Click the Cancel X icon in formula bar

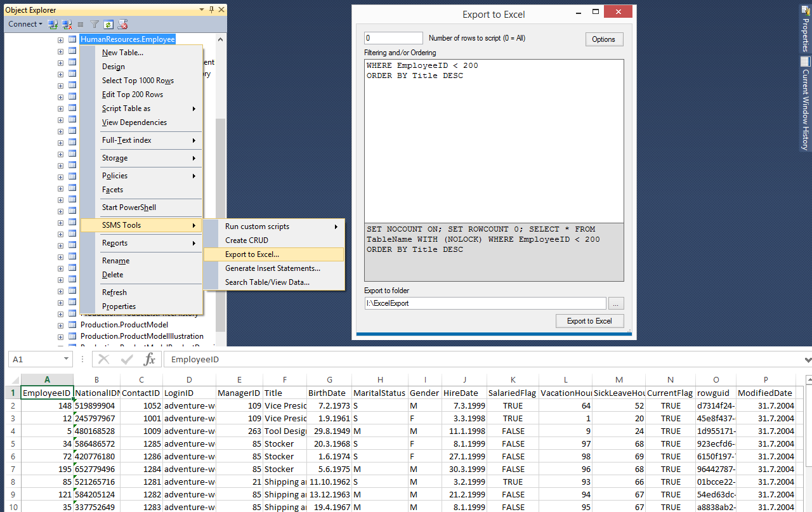(x=104, y=359)
